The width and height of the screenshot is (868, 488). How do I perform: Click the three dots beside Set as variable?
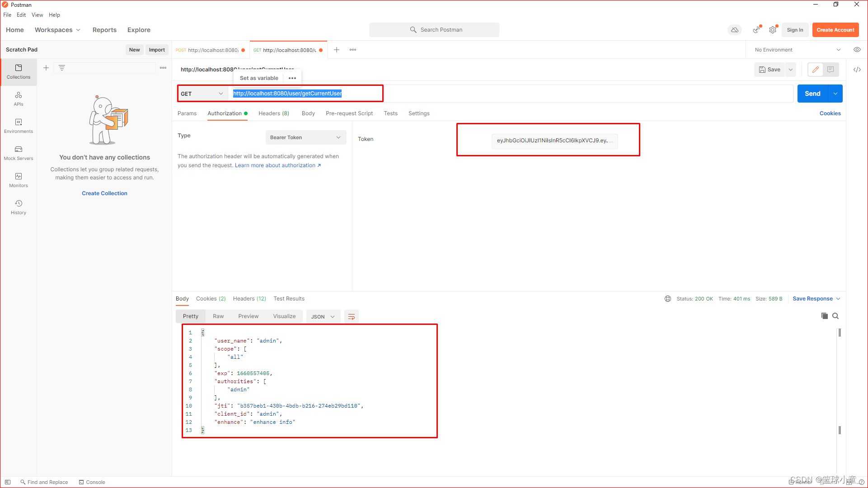[292, 78]
